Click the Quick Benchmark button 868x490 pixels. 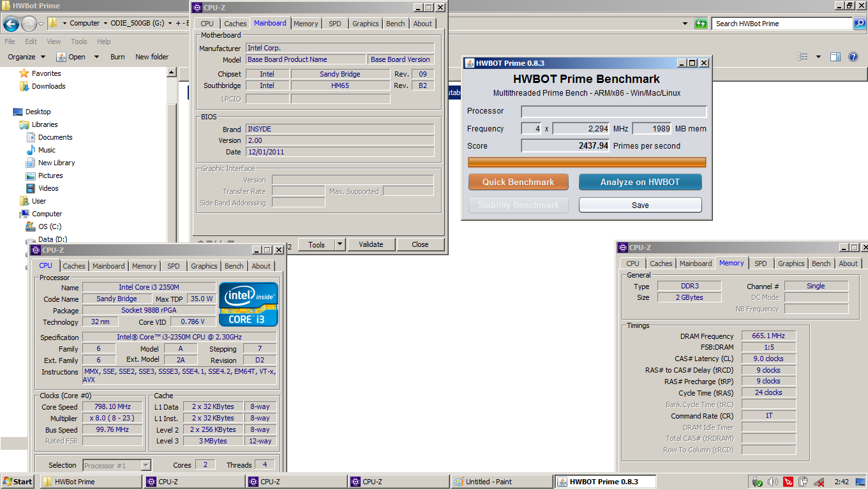[x=518, y=182]
